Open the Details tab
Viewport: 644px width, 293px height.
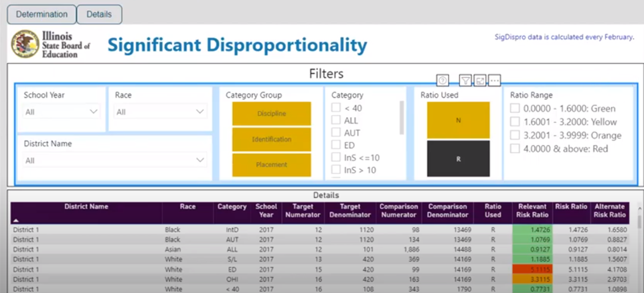[x=99, y=14]
